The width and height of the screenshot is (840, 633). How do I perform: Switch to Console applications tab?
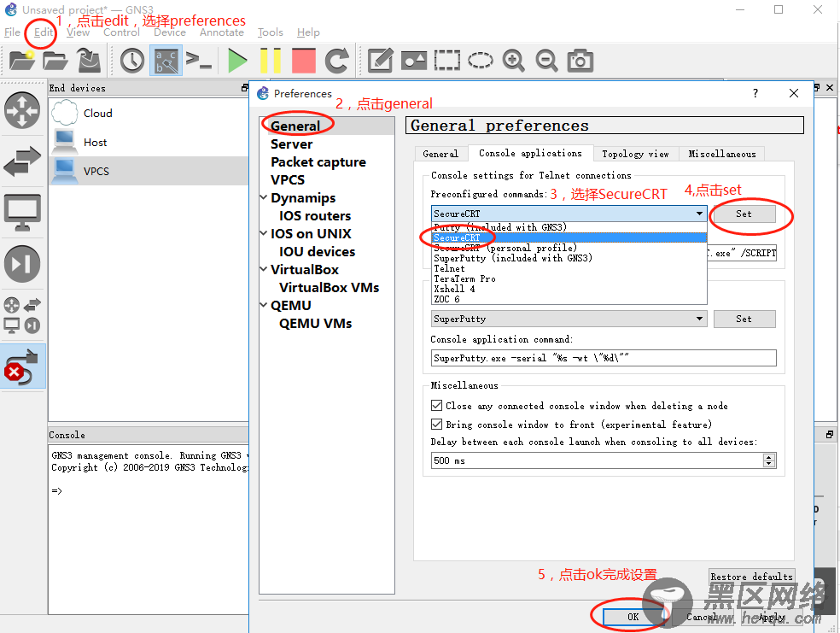click(530, 153)
